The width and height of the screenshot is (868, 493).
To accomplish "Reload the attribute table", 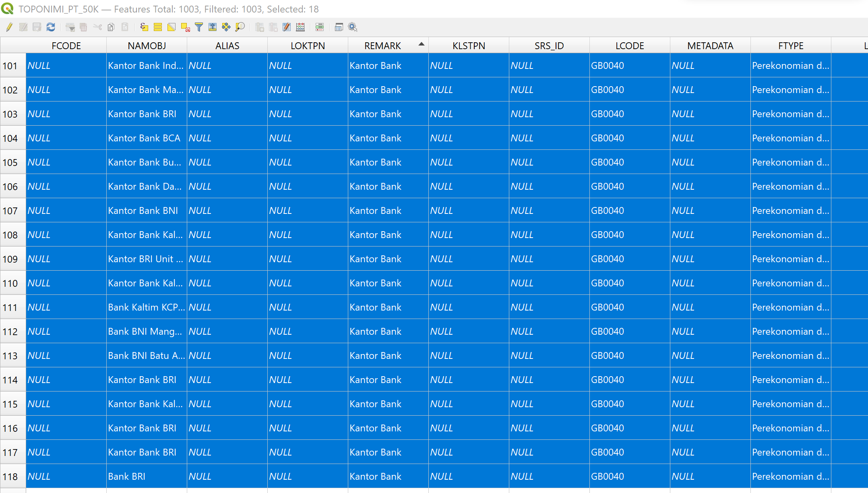I will coord(51,27).
